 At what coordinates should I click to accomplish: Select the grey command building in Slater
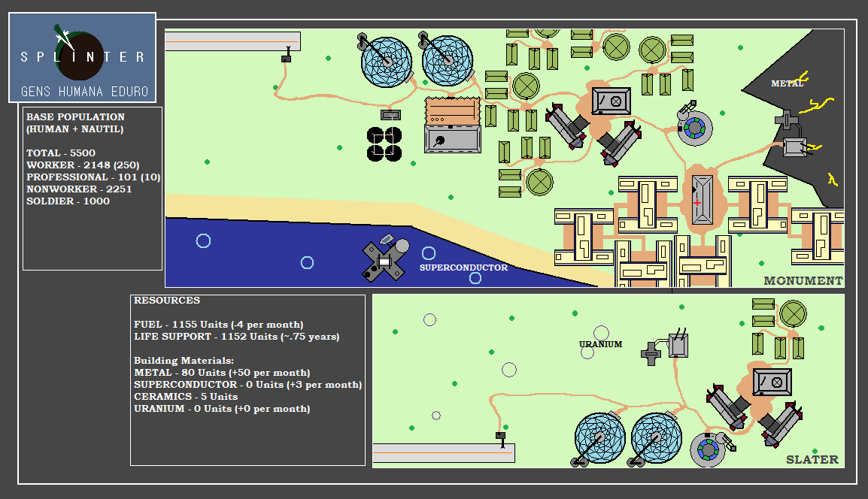pyautogui.click(x=772, y=382)
